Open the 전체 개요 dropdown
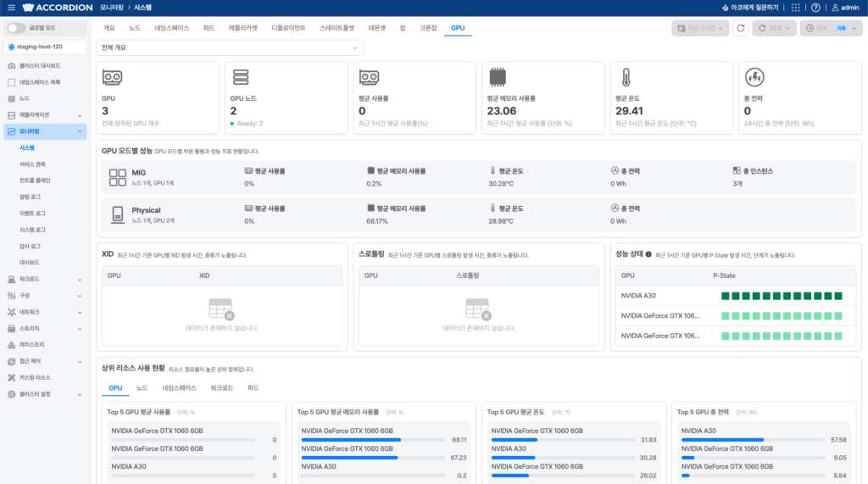Viewport: 868px width, 484px height. pos(230,47)
